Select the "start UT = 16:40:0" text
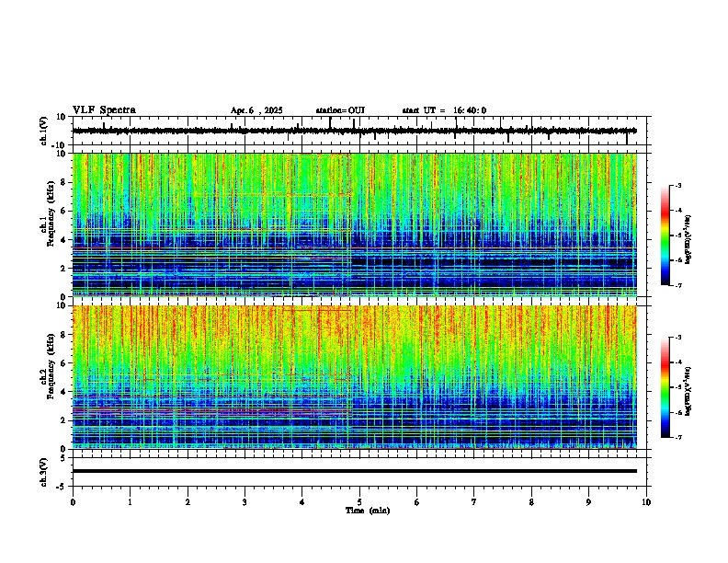 [444, 110]
